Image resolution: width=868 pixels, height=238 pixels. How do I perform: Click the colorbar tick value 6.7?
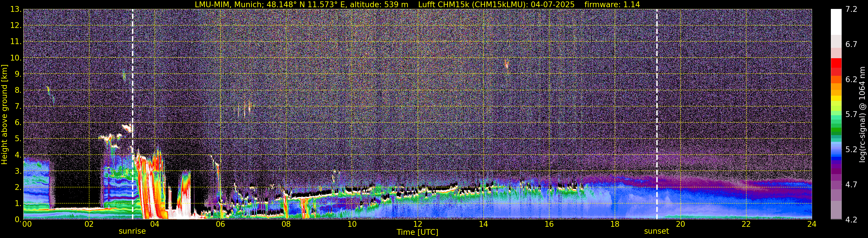[x=851, y=44]
